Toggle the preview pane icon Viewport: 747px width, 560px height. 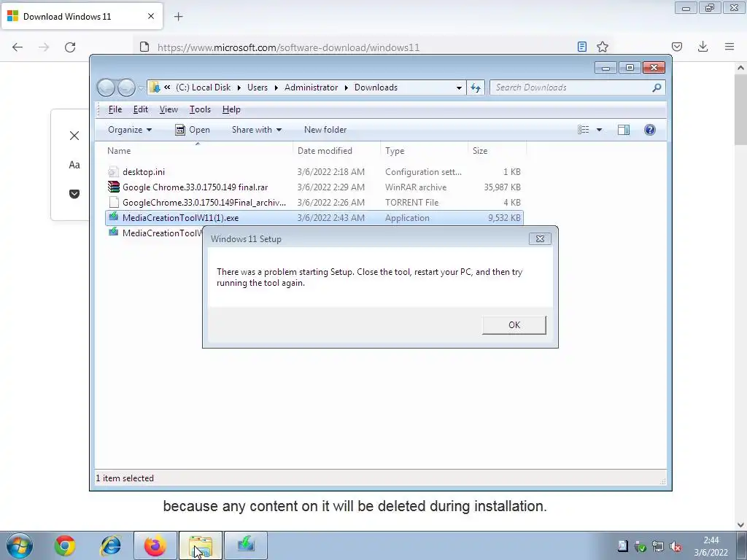pos(624,130)
